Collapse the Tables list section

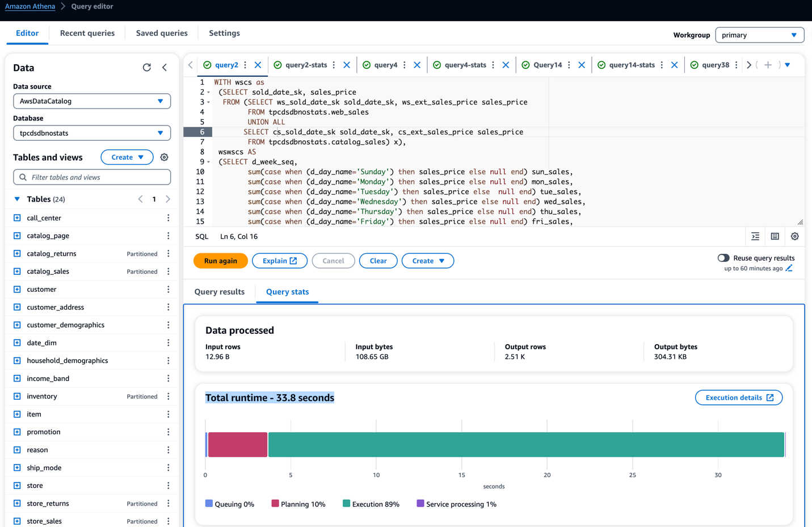pyautogui.click(x=17, y=199)
